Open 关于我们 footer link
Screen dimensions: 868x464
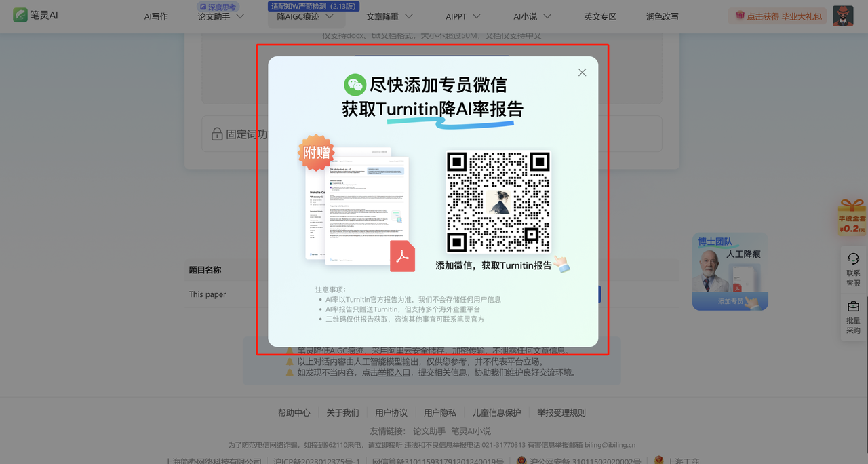click(342, 412)
